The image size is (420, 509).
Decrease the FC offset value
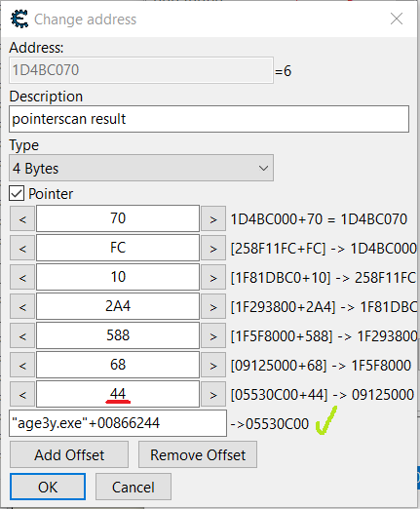[x=22, y=248]
